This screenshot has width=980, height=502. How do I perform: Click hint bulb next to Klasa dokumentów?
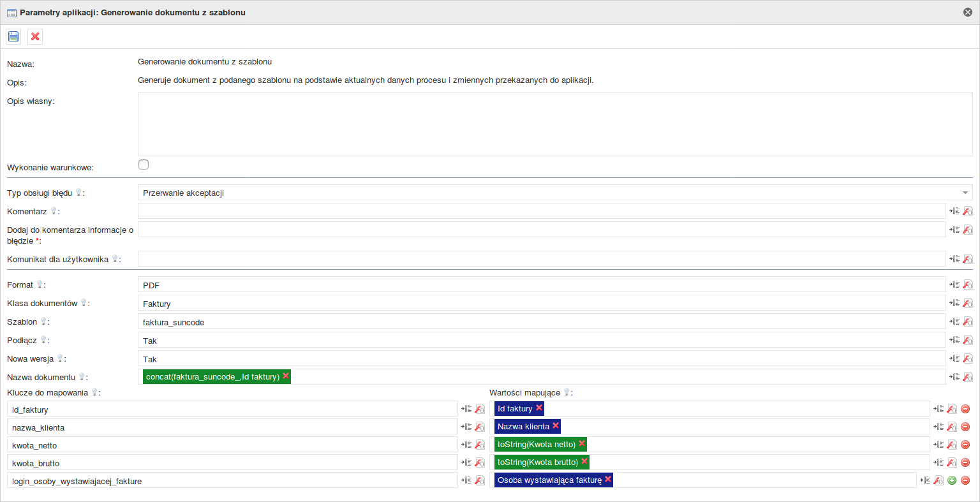point(84,303)
